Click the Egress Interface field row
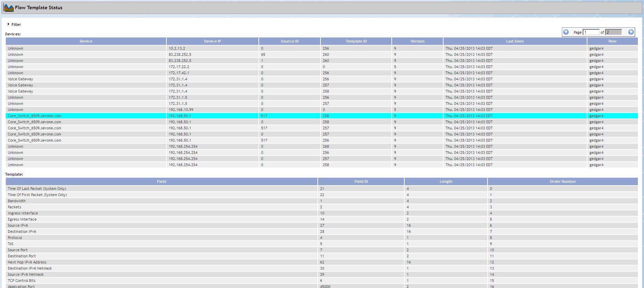 pos(322,219)
